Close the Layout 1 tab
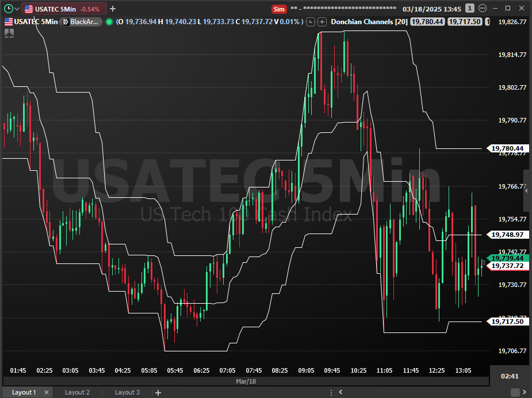The image size is (532, 398). 45,392
